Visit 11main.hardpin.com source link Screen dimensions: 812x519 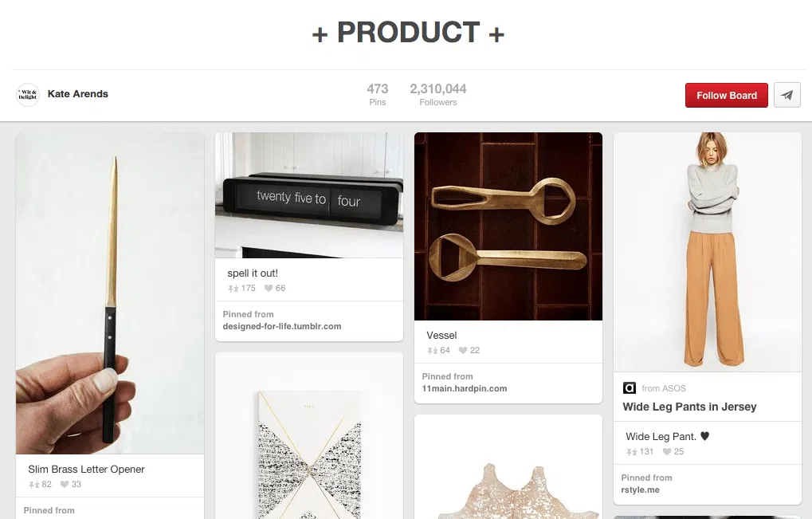pos(465,388)
